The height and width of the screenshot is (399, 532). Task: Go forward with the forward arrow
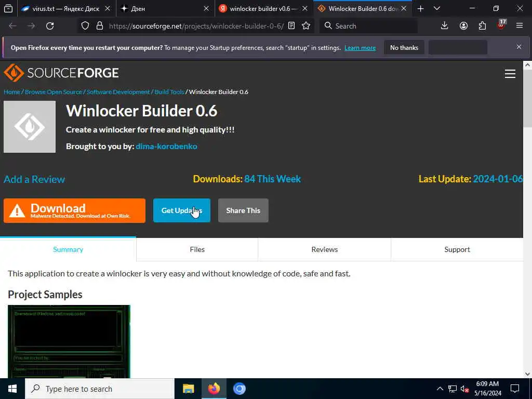click(31, 26)
